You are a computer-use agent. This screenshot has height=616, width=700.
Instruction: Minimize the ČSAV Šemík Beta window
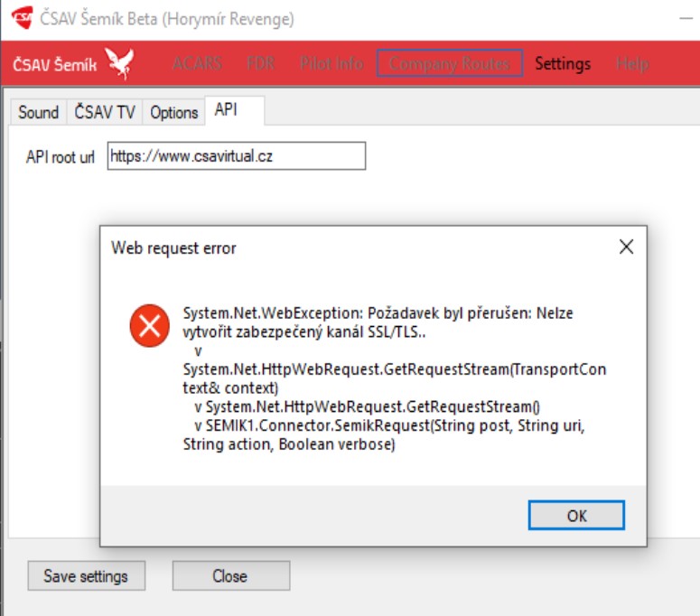click(686, 18)
